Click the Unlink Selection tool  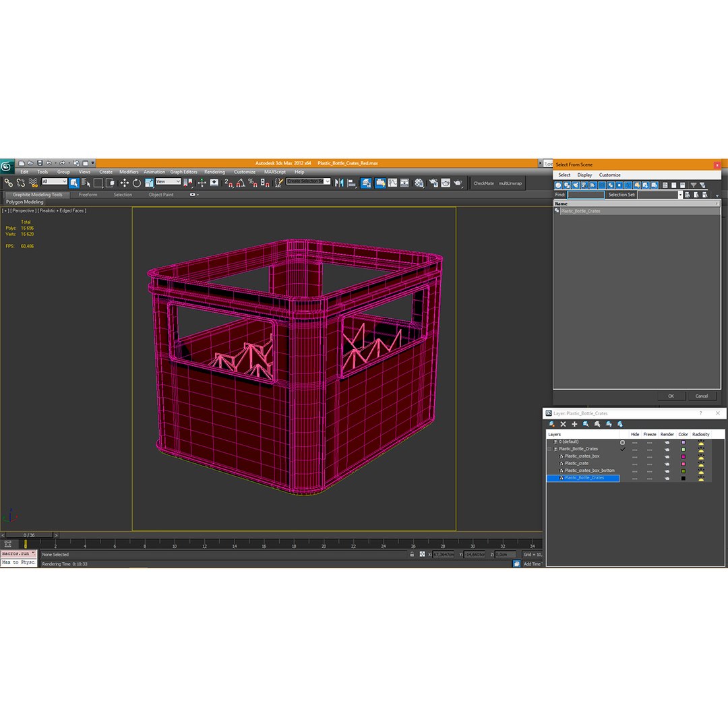[x=20, y=183]
